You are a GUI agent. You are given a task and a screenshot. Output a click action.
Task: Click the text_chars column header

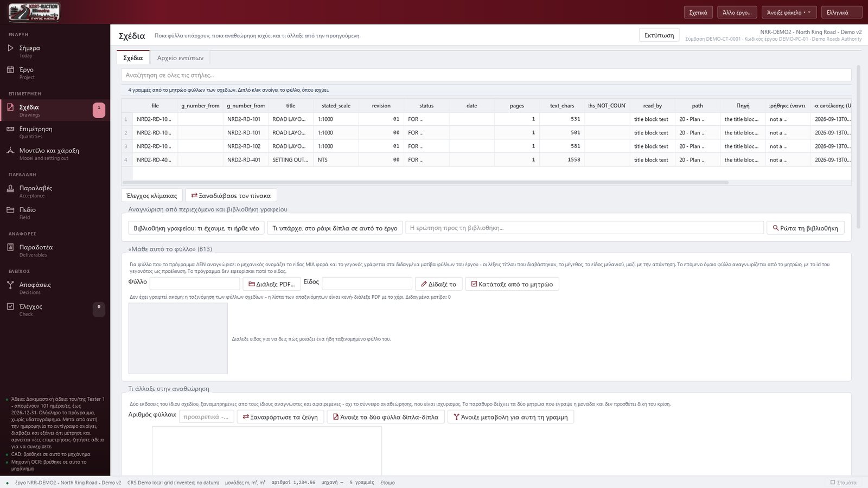coord(562,106)
